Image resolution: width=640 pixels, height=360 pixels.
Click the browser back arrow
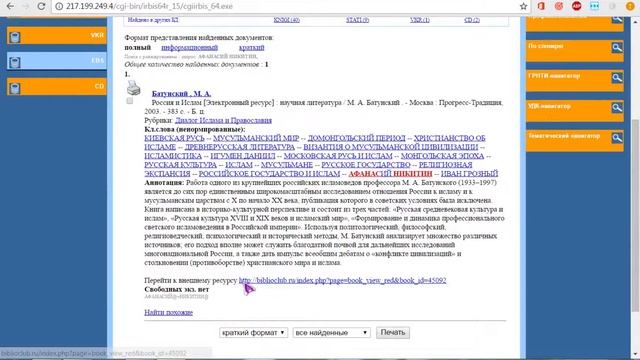tap(10, 6)
